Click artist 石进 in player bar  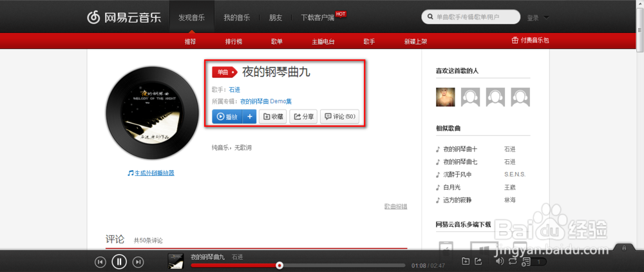pos(238,257)
